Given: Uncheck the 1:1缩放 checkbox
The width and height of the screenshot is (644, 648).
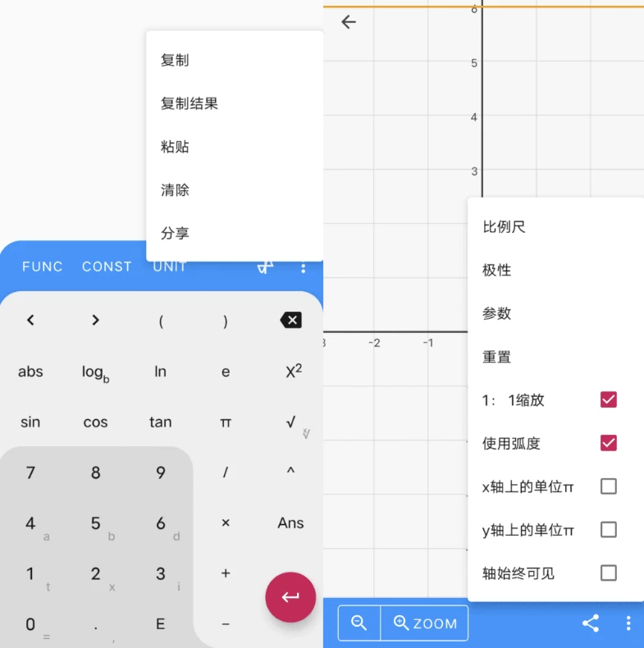Looking at the screenshot, I should point(608,400).
